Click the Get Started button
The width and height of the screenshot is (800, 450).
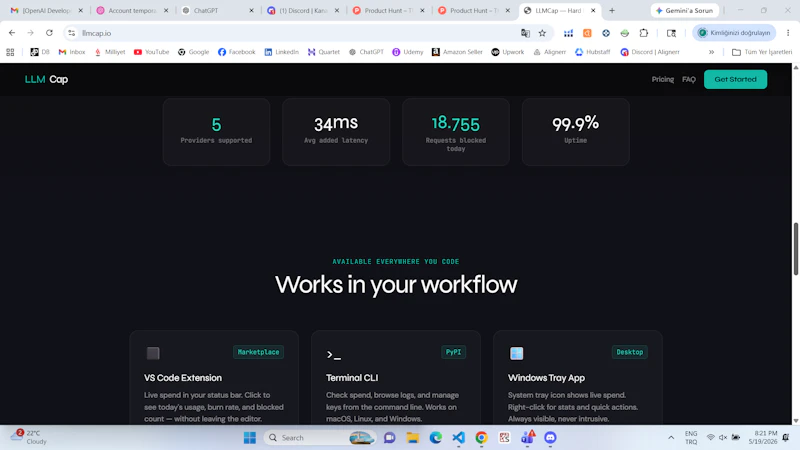tap(735, 79)
